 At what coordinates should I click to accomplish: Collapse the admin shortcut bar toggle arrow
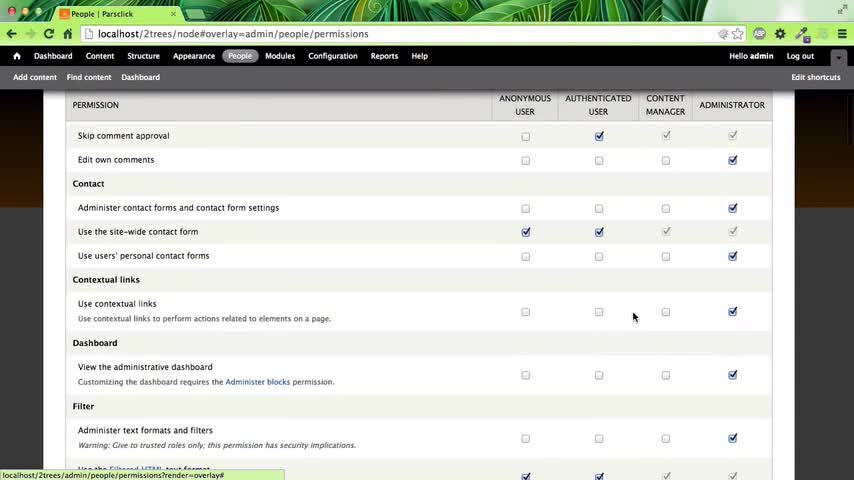839,57
